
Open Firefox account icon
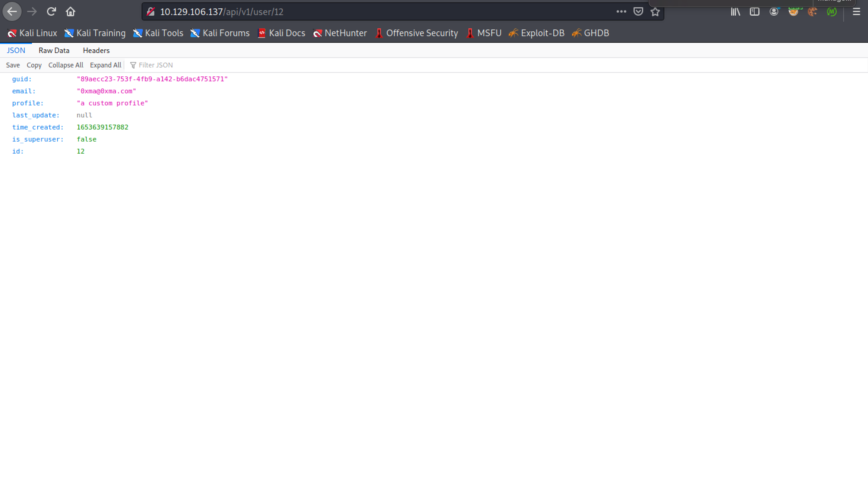[x=774, y=12]
